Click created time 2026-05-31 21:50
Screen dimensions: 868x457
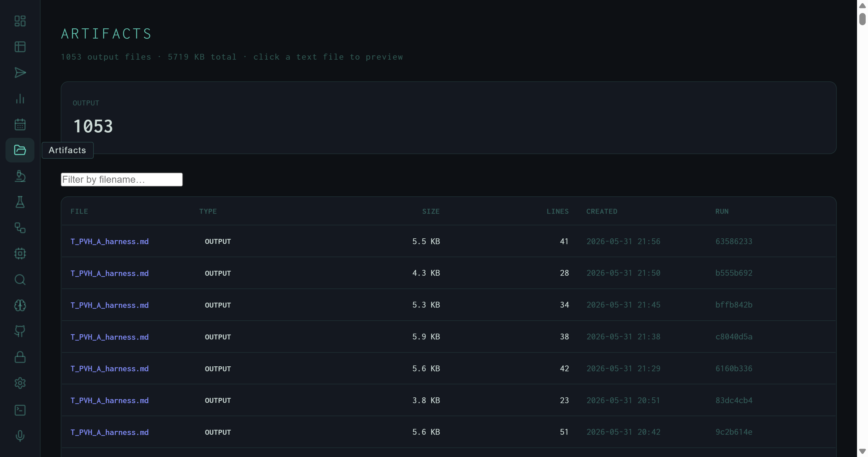624,273
